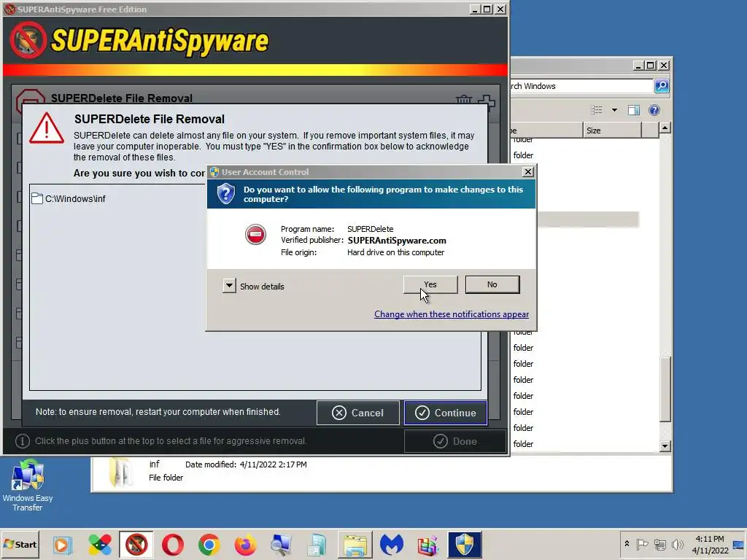Screen dimensions: 747x560
Task: Click the SUPERDelete red stop icon in UAC
Action: pyautogui.click(x=256, y=235)
